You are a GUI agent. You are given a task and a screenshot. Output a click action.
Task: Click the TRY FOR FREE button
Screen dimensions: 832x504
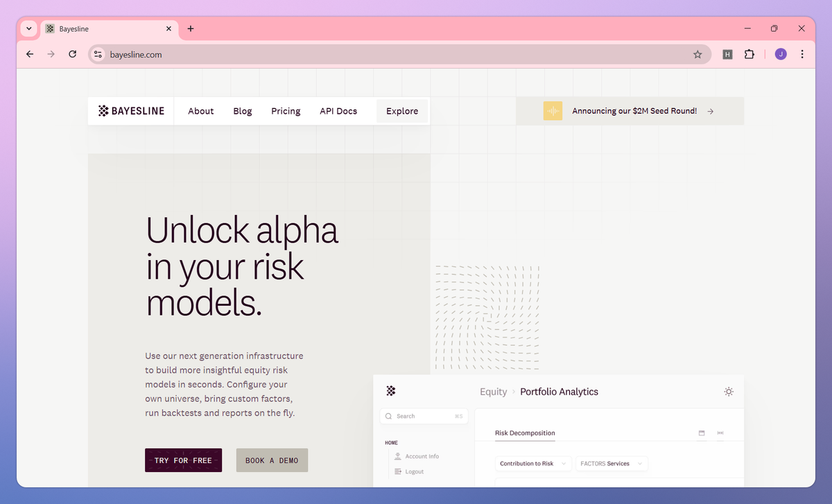click(x=184, y=460)
